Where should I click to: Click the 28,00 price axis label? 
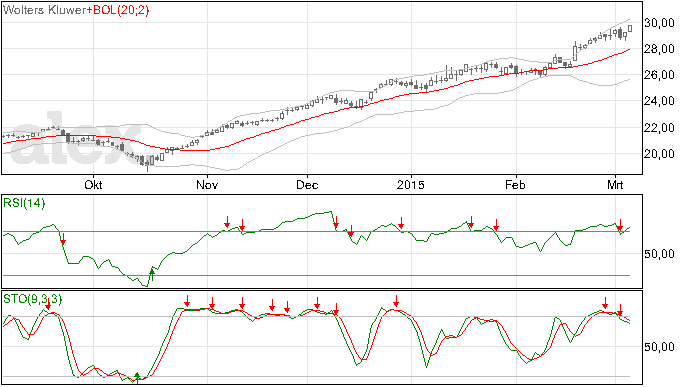[659, 49]
